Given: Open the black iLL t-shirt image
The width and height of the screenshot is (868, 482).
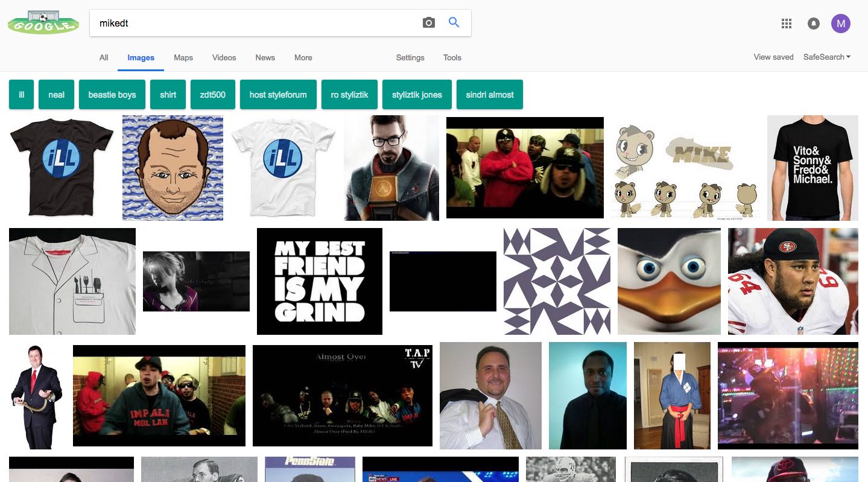Looking at the screenshot, I should 61,168.
